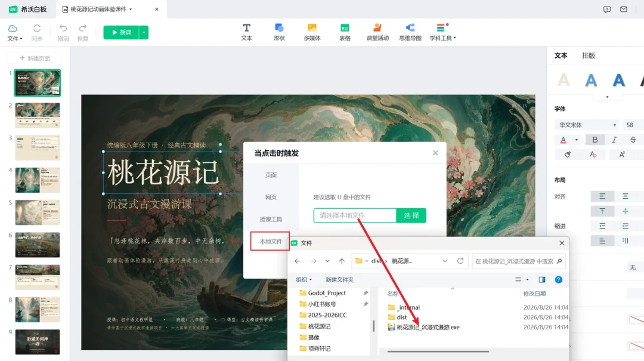Click the help icon in title bar
This screenshot has width=644, height=361.
point(607,9)
